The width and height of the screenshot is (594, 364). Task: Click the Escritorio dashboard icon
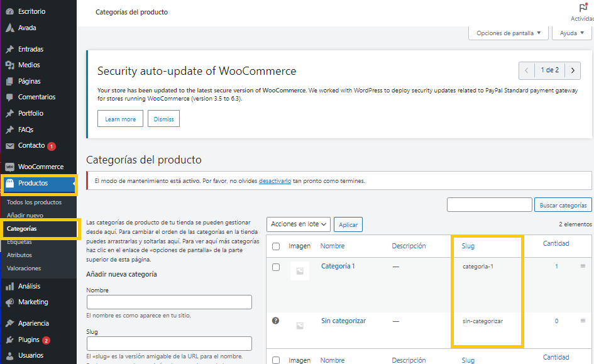coord(9,11)
